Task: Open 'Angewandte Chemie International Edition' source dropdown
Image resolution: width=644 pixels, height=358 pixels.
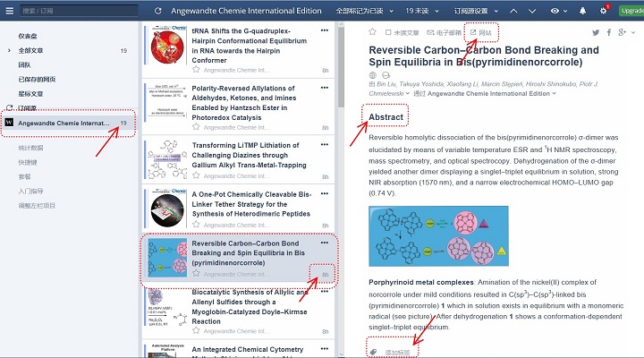Action: coord(492,94)
